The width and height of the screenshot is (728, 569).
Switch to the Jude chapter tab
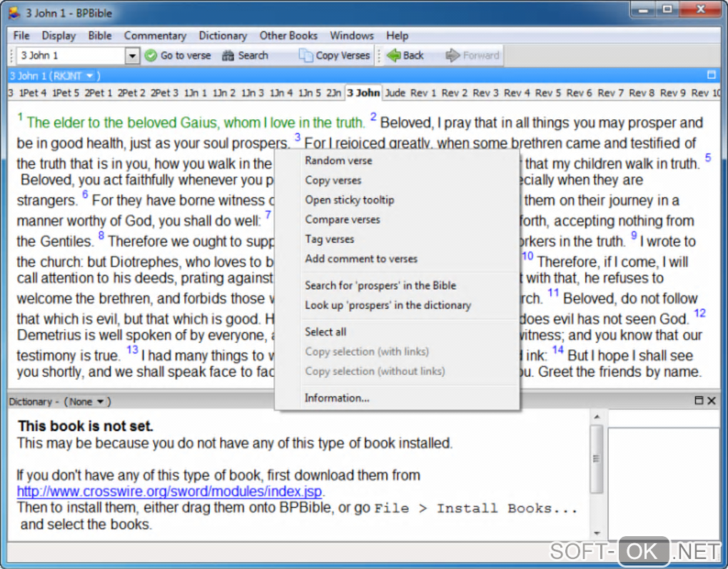tap(395, 93)
